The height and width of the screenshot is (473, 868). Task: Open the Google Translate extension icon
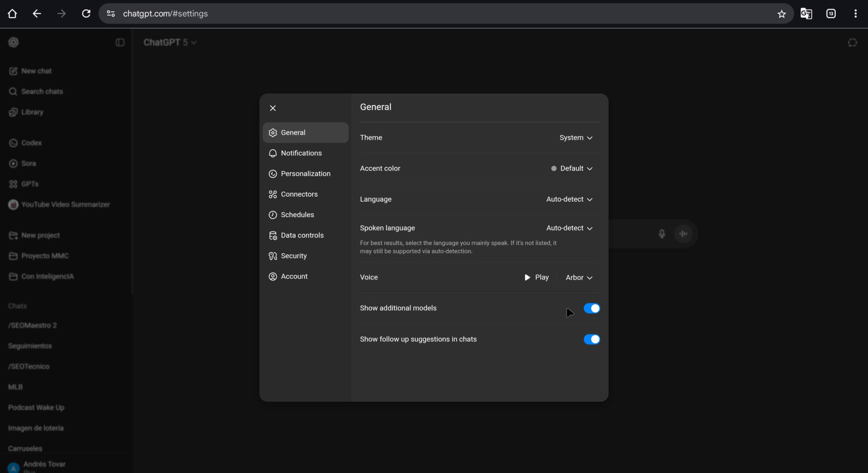click(806, 14)
